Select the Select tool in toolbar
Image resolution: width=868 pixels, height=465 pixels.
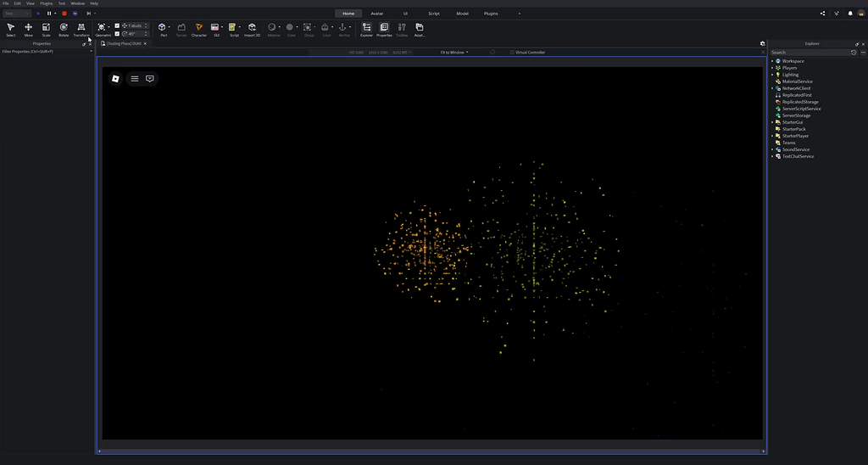[x=10, y=30]
